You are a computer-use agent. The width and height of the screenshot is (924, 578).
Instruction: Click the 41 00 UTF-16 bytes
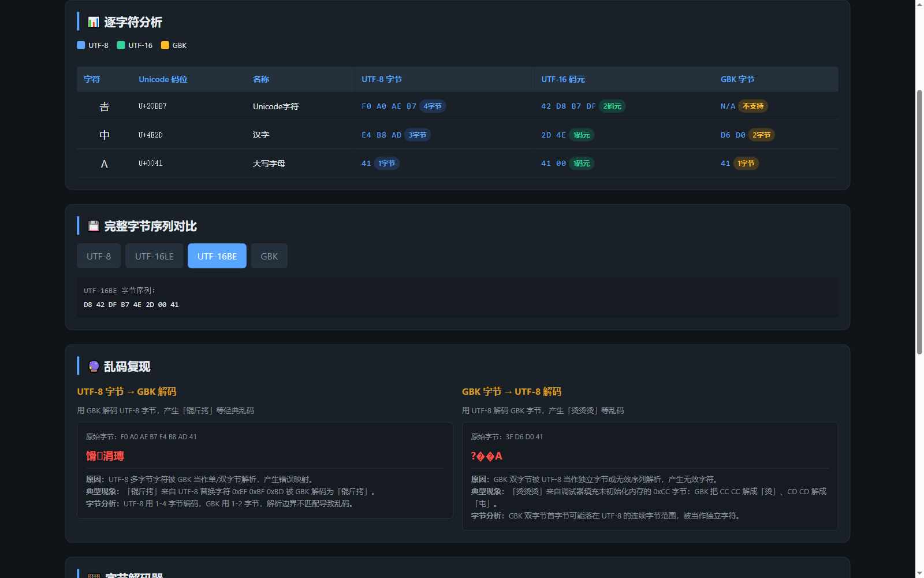pos(553,164)
